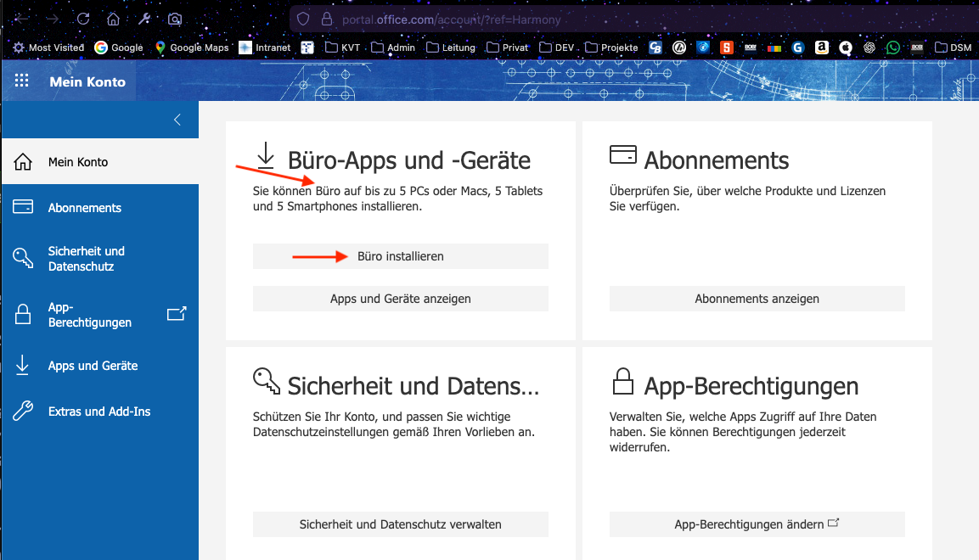Go to the browser home page
Screen dimensions: 979x560
(113, 19)
